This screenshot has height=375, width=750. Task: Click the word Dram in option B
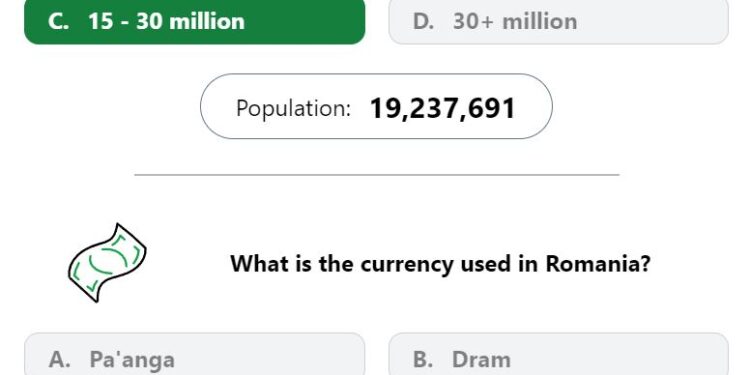pyautogui.click(x=481, y=360)
